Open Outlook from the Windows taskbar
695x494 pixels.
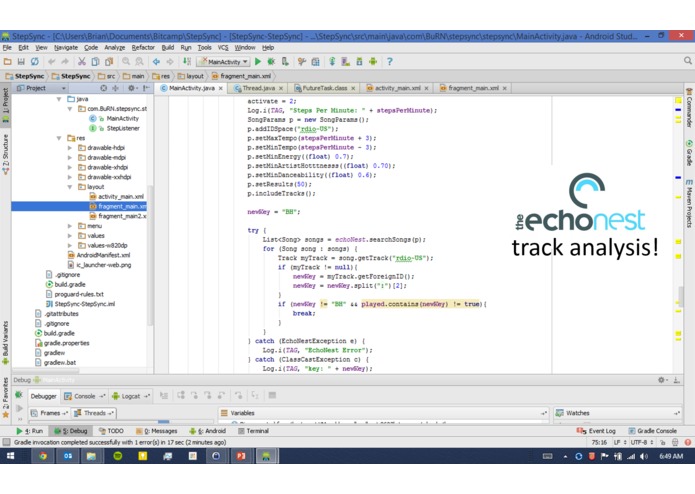click(67, 456)
